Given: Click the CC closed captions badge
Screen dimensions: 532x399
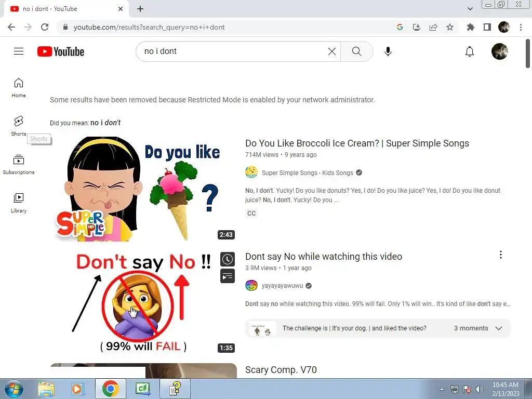Looking at the screenshot, I should click(251, 214).
